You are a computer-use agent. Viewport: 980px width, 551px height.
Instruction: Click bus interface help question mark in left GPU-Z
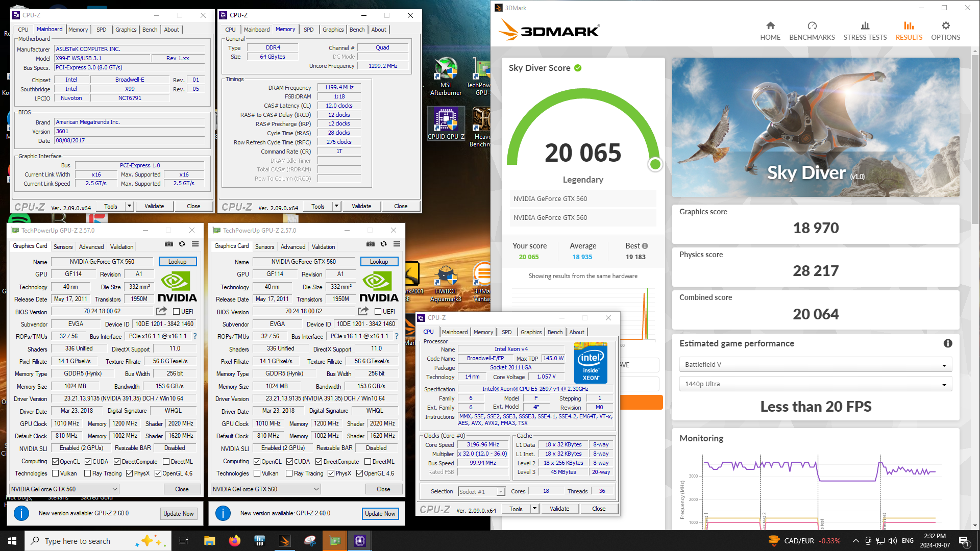coord(195,336)
